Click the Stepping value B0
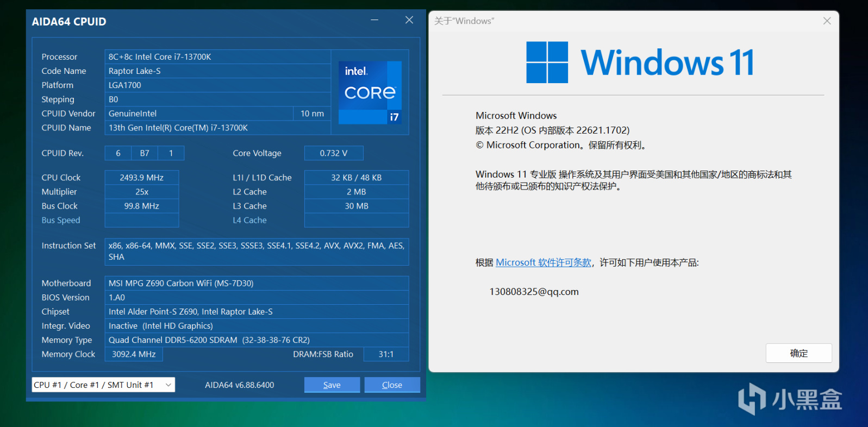This screenshot has height=427, width=868. pos(217,99)
